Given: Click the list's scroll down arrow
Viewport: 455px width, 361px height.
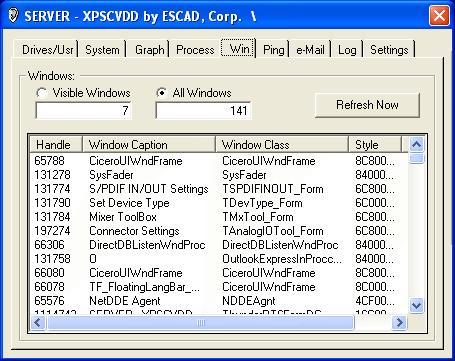Looking at the screenshot, I should click(417, 305).
